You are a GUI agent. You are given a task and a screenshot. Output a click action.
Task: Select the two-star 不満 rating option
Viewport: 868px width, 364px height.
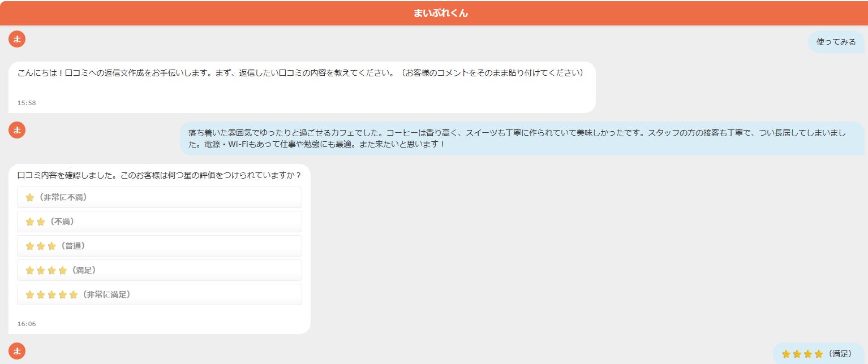pyautogui.click(x=160, y=222)
